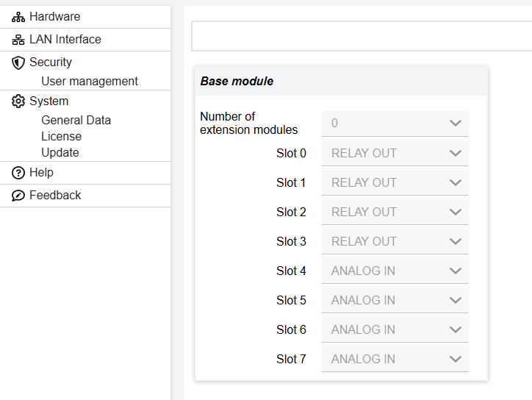The image size is (532, 400).
Task: Click the System gear icon
Action: coord(18,101)
